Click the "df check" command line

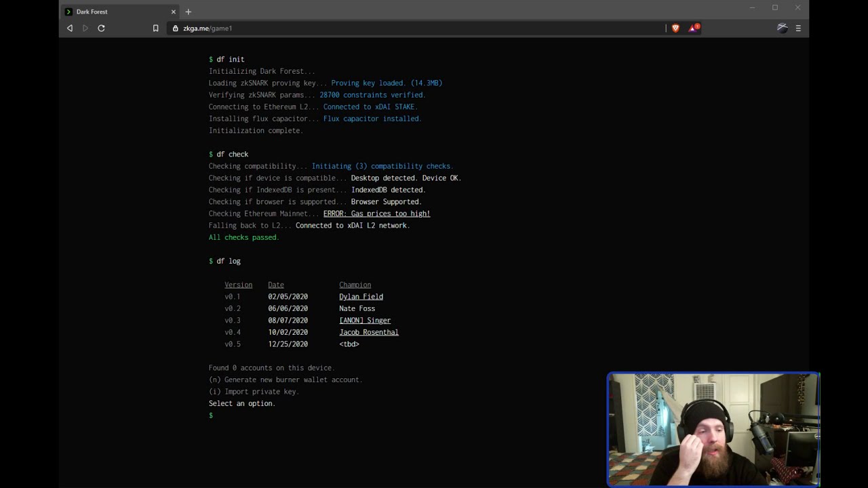229,155
